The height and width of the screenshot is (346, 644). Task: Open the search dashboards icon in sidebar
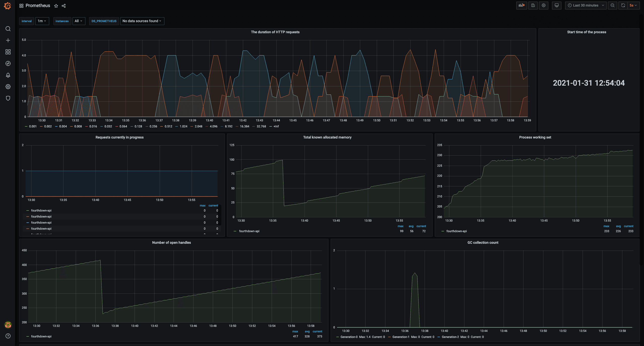click(8, 29)
